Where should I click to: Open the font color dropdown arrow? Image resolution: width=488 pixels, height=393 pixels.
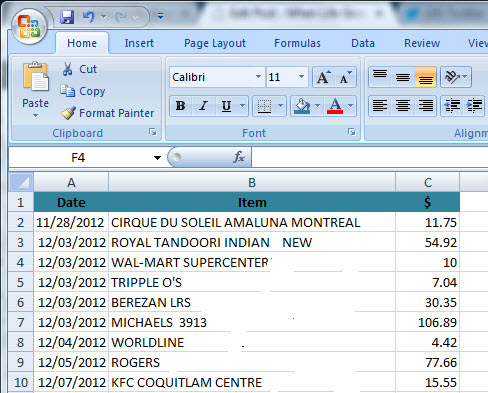(350, 106)
